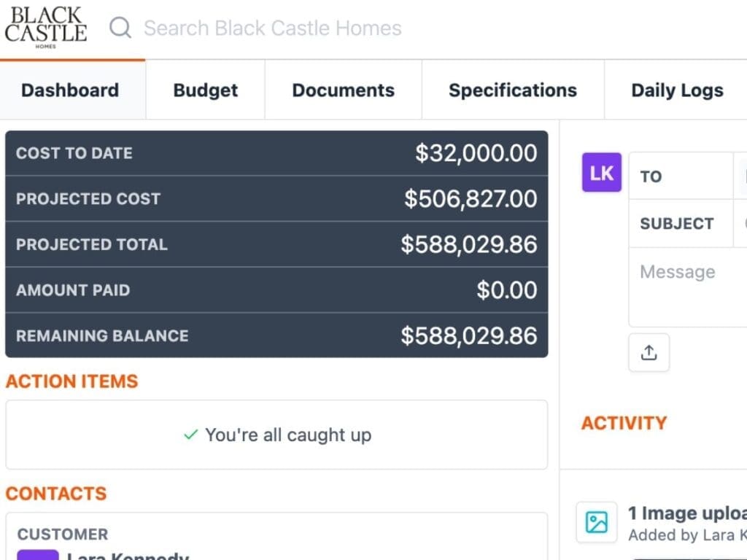Open Lara Kennedy customer contact
Image resolution: width=747 pixels, height=560 pixels.
point(128,556)
